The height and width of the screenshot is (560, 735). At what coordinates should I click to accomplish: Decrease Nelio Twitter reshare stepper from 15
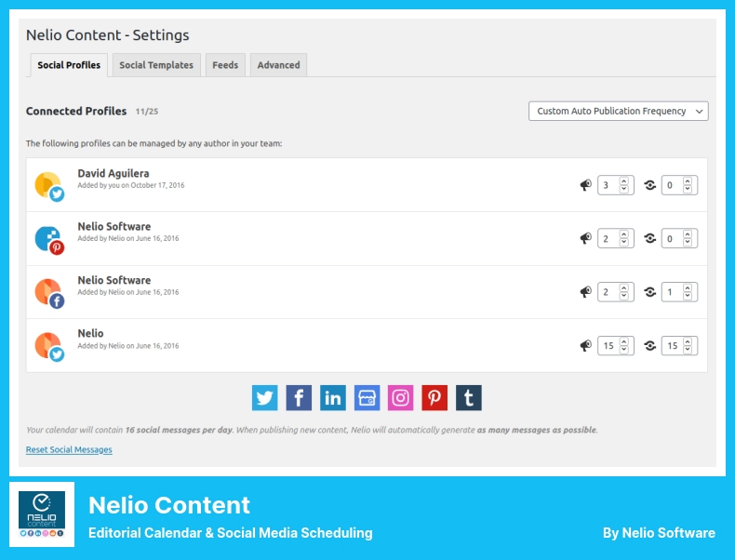(688, 350)
